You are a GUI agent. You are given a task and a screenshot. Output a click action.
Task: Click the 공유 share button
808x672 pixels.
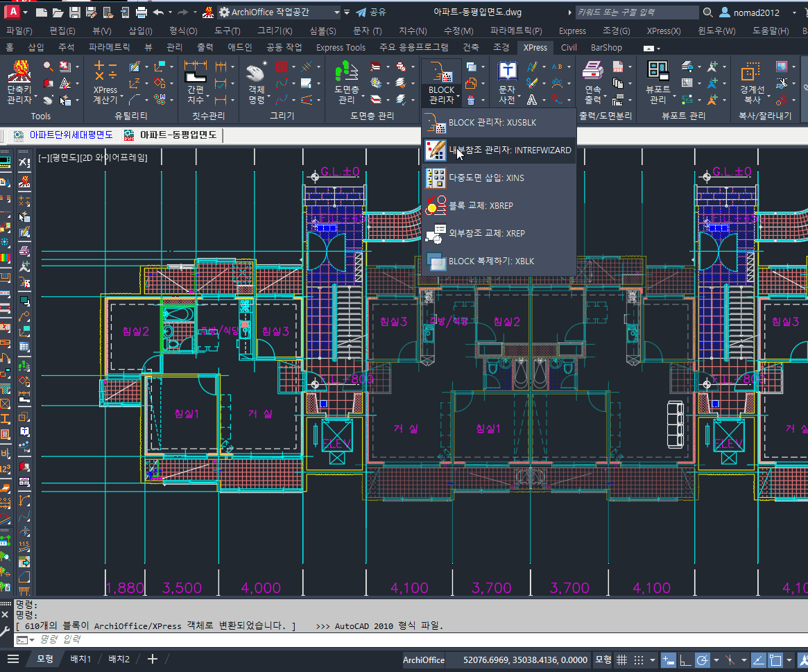[371, 12]
